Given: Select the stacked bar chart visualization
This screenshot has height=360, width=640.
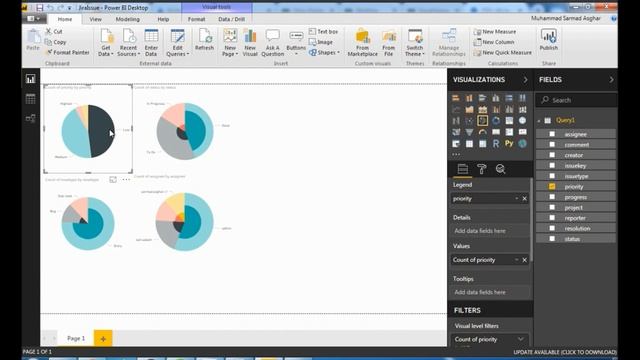Looking at the screenshot, I should point(456,98).
